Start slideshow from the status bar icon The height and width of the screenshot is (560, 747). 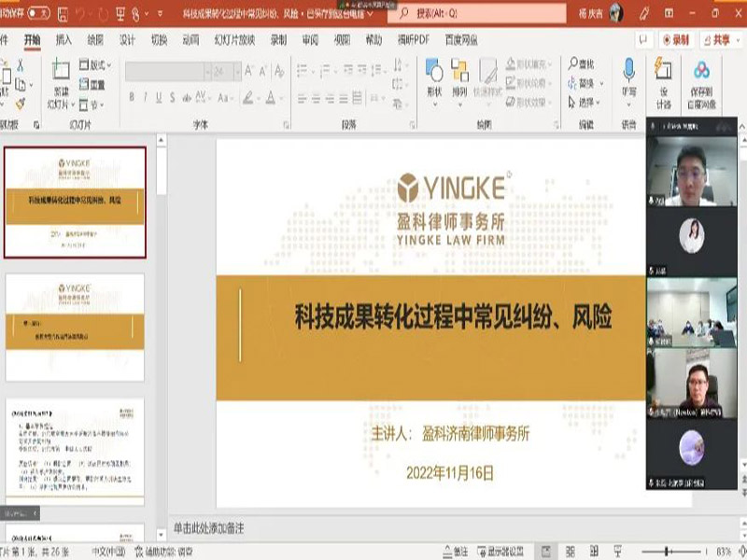pyautogui.click(x=618, y=552)
